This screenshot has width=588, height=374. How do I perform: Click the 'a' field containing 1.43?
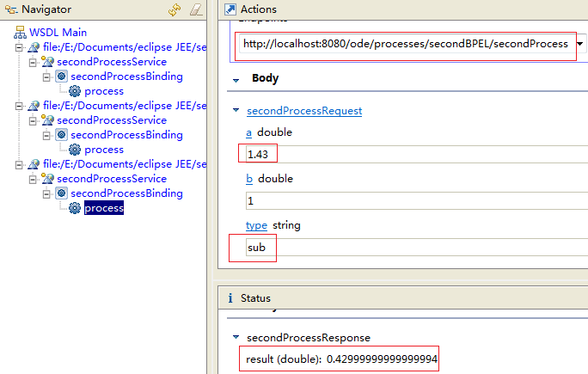[417, 154]
